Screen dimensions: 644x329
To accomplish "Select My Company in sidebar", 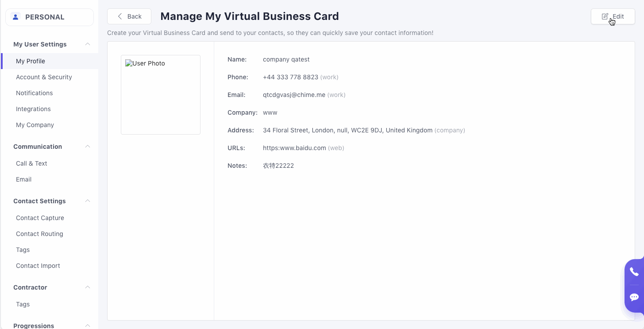I will tap(35, 125).
